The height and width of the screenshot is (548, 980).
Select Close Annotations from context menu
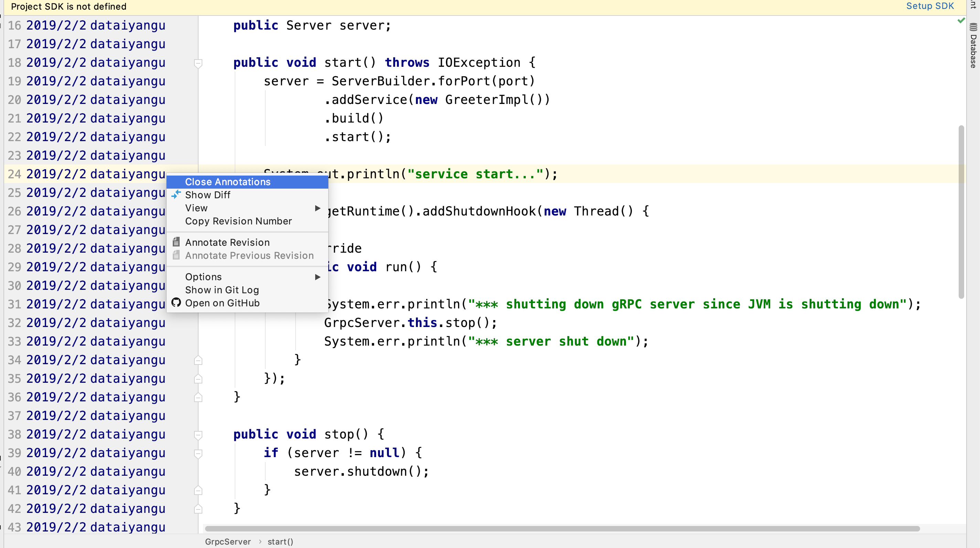(247, 182)
